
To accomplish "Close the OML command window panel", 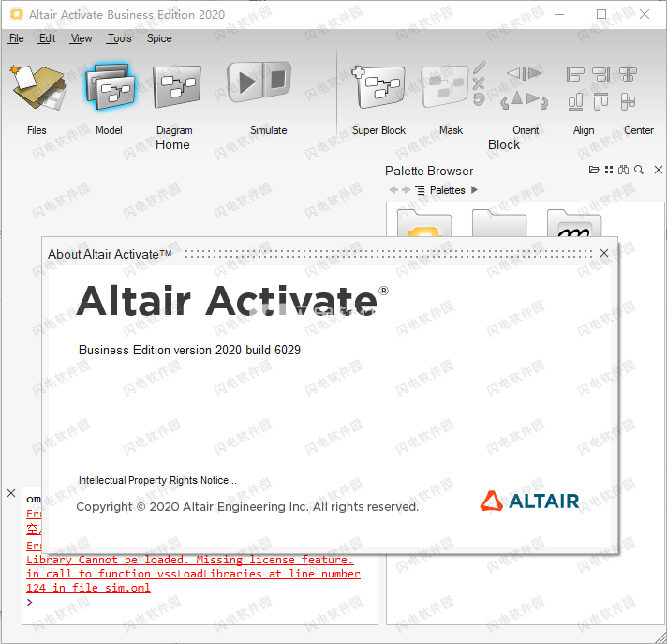I will coord(11,493).
